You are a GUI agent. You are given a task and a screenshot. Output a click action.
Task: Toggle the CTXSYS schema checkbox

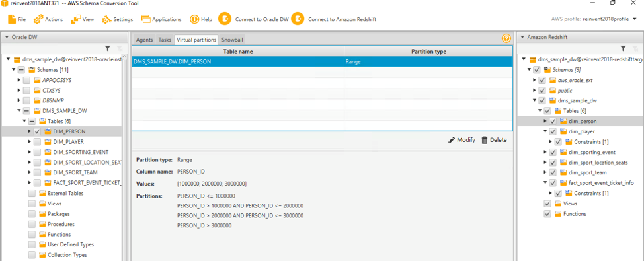26,91
